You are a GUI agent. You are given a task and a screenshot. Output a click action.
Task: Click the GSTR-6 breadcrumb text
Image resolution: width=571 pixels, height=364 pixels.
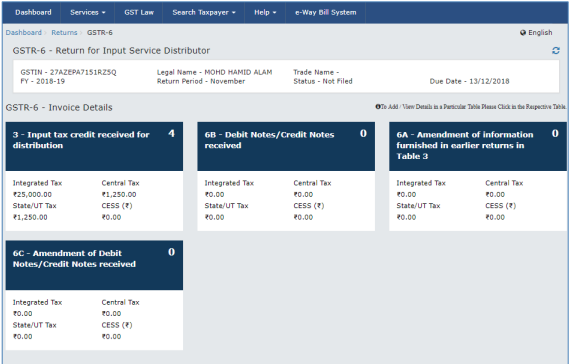point(99,33)
